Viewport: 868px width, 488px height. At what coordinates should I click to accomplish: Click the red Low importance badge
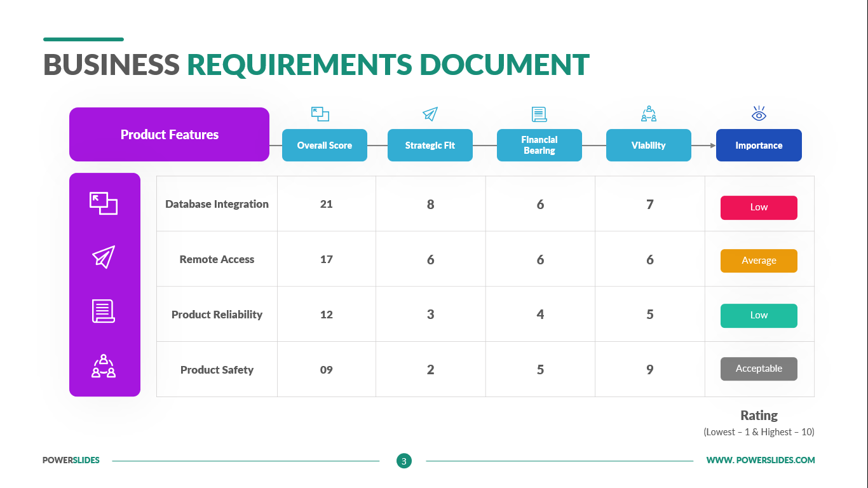coord(759,207)
